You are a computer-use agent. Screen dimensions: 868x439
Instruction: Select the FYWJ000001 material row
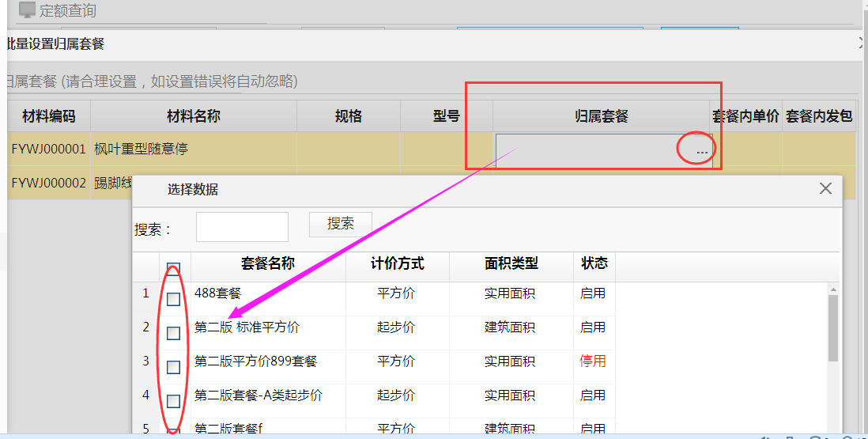pos(48,149)
